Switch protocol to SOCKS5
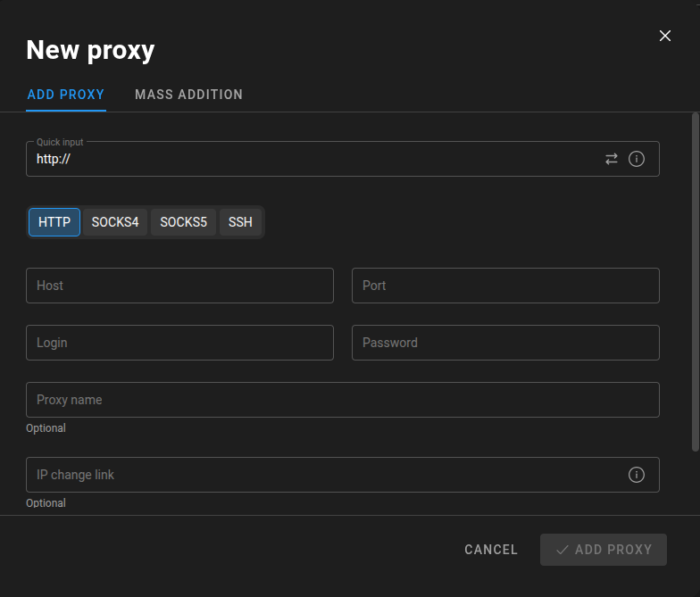This screenshot has width=700, height=597. click(x=183, y=222)
